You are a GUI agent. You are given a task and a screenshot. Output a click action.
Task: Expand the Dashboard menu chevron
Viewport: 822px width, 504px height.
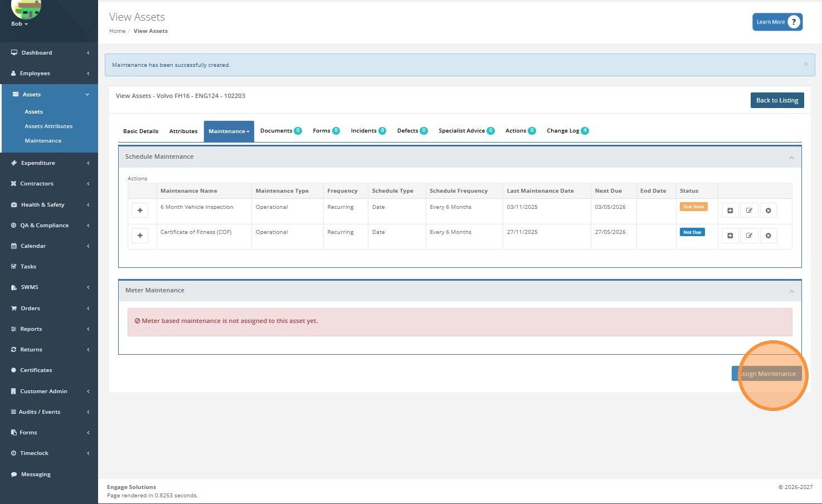[88, 53]
